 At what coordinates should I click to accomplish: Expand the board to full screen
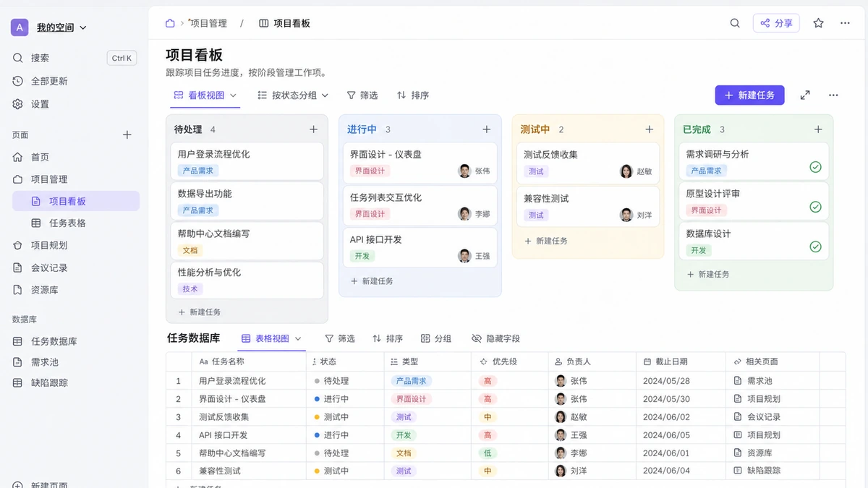coord(805,95)
